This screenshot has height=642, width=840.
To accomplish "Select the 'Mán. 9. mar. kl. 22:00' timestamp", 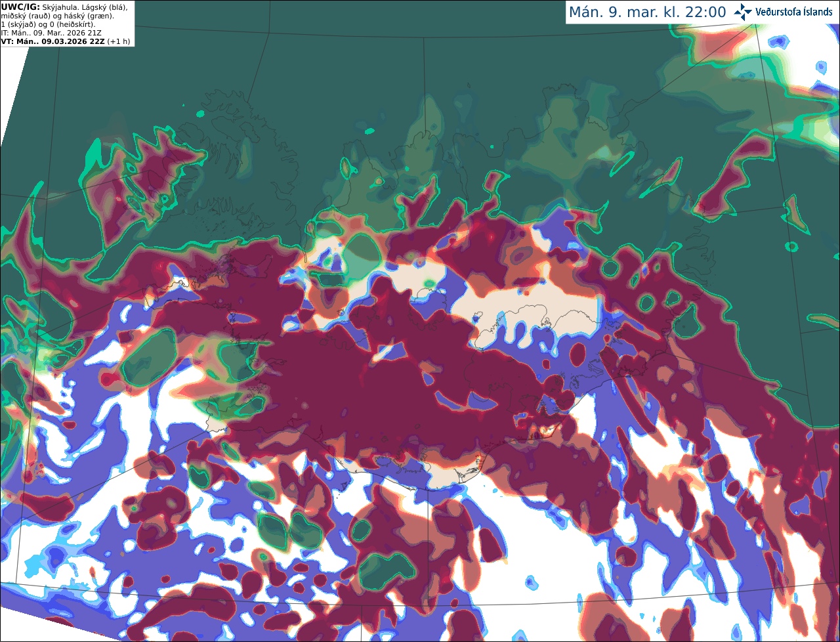I will [x=647, y=12].
